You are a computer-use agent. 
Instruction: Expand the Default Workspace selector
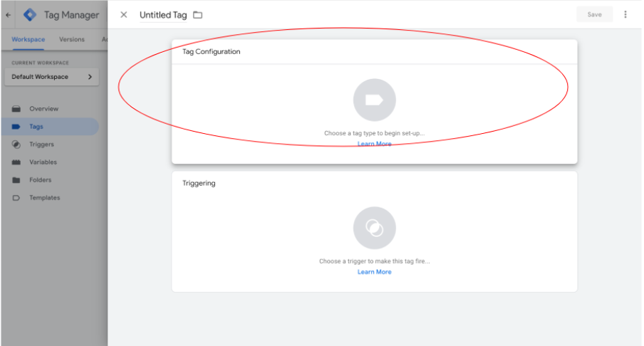[x=52, y=77]
